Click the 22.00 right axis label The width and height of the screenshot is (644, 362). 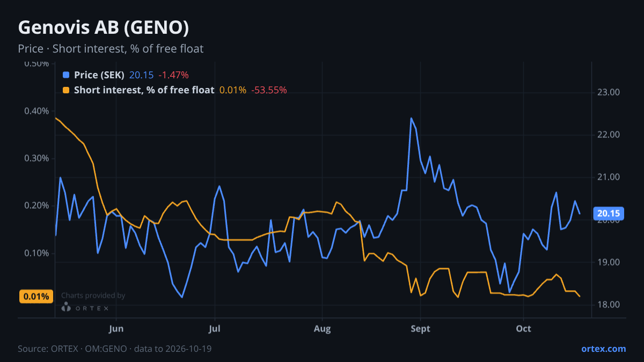click(x=609, y=135)
